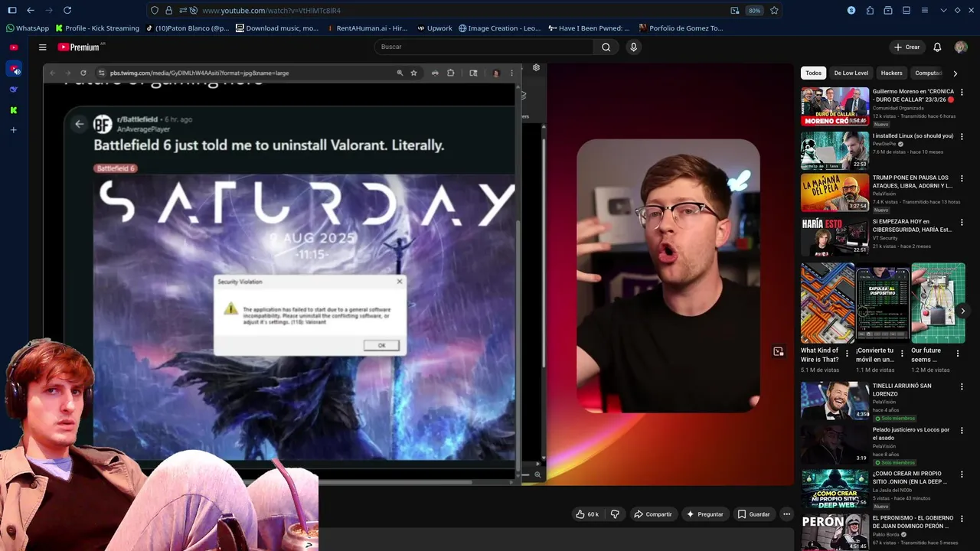Image resolution: width=980 pixels, height=551 pixels.
Task: Click zoom icon in embedded image viewer
Action: 400,73
